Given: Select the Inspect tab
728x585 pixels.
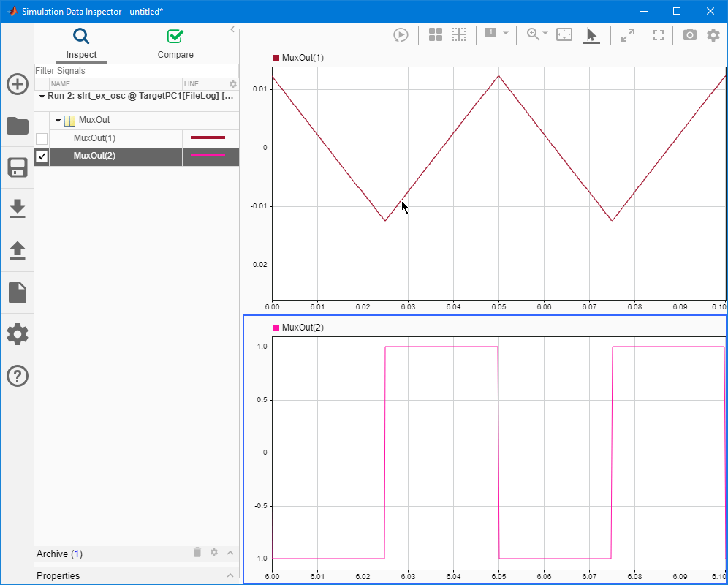Looking at the screenshot, I should [80, 42].
